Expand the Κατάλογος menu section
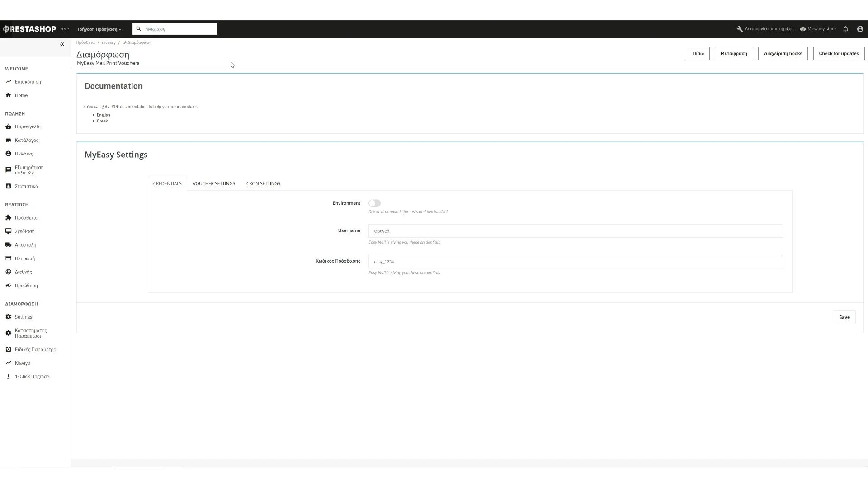Image resolution: width=868 pixels, height=488 pixels. click(x=26, y=141)
